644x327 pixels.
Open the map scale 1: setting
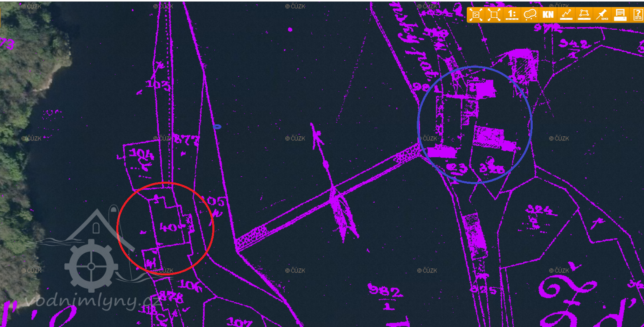click(x=512, y=15)
